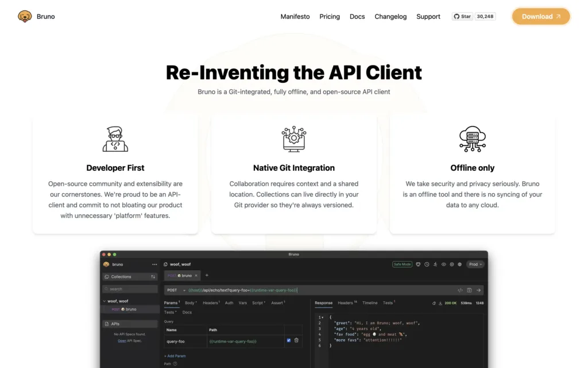
Task: Click the Offline only cloud-server icon
Action: pos(472,139)
